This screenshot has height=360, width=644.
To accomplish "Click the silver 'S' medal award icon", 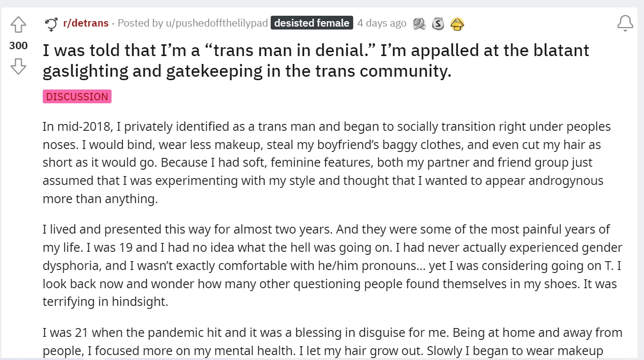I will [438, 23].
